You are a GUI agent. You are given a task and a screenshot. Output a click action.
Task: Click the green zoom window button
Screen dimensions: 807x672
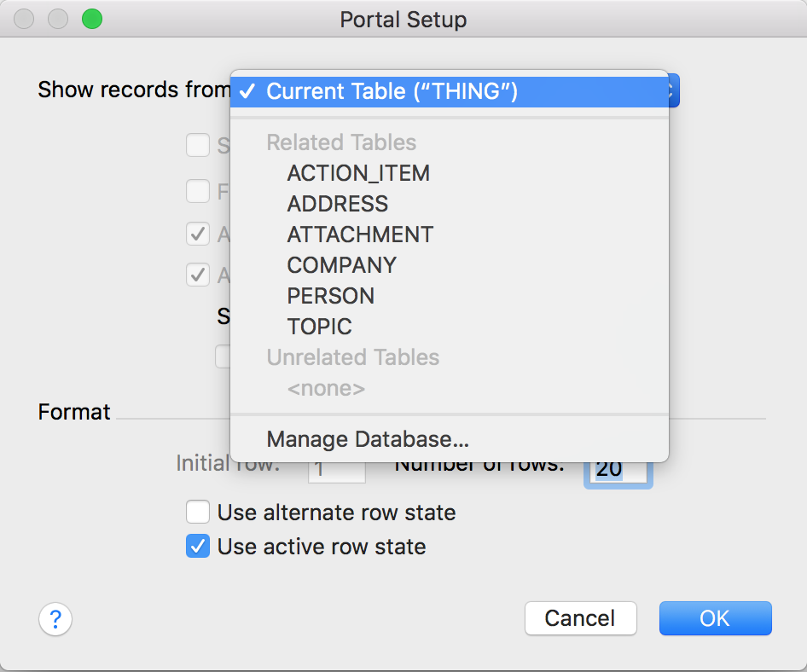[x=90, y=19]
